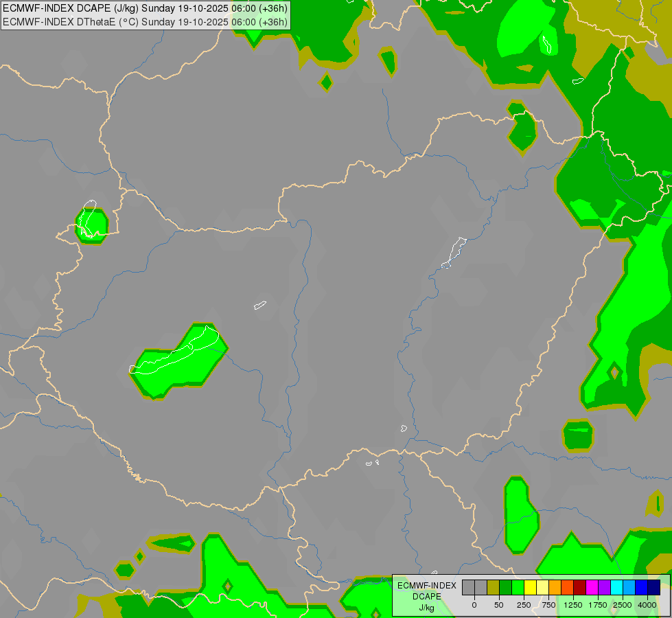The image size is (672, 618).
Task: Click the bright green legend swatch
Action: 518,588
